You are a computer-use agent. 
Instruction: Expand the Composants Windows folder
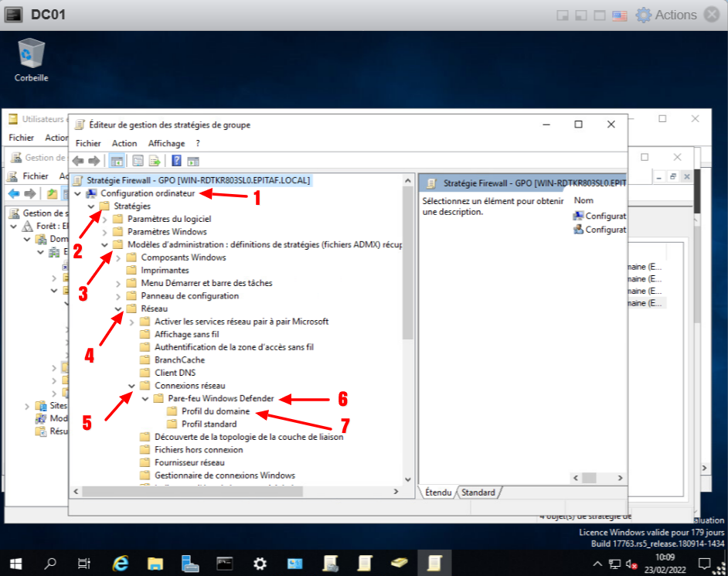[x=118, y=257]
